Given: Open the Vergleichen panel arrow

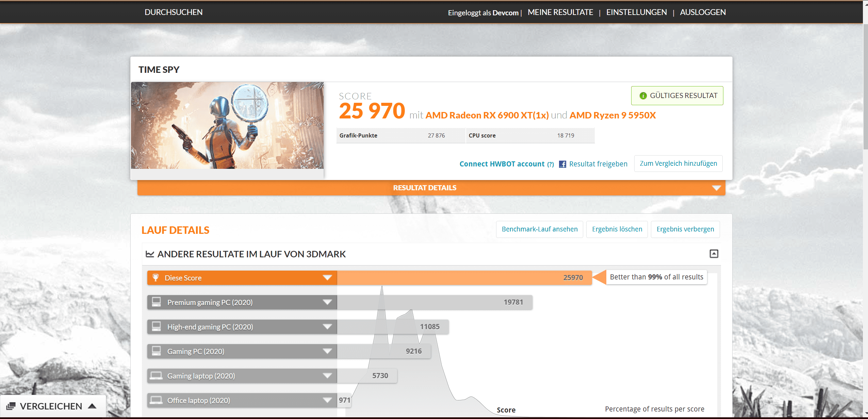Looking at the screenshot, I should 92,406.
